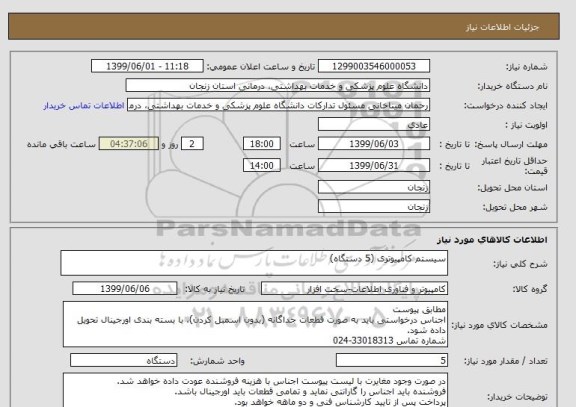
Task: Click the public announcement date field 1399/06/01 - 11:18
Action: 147,66
